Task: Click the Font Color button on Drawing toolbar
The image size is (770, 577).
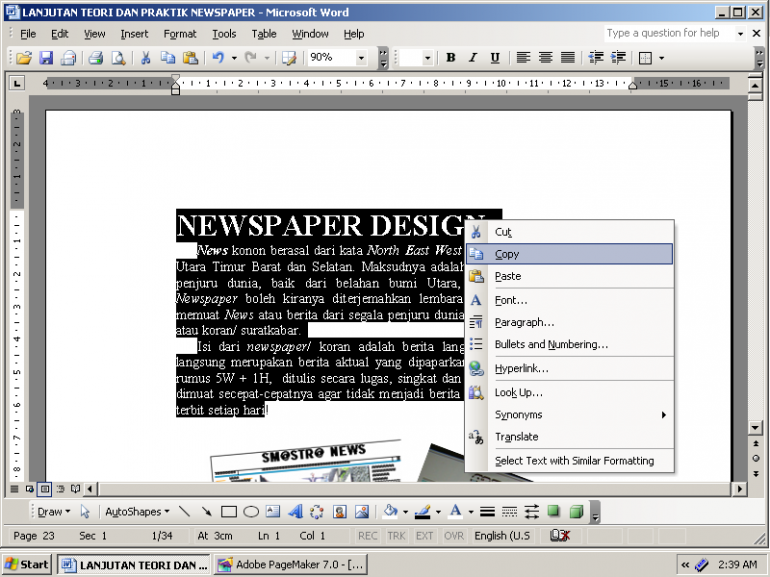Action: tap(455, 512)
